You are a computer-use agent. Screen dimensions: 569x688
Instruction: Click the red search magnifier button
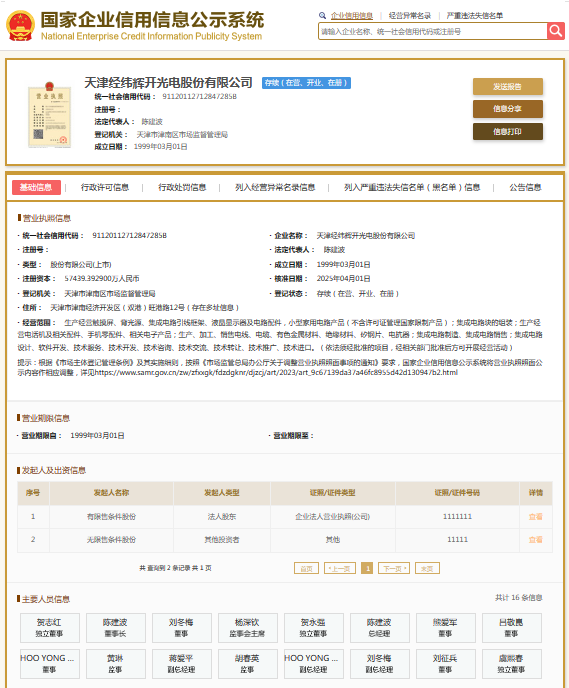pos(555,31)
